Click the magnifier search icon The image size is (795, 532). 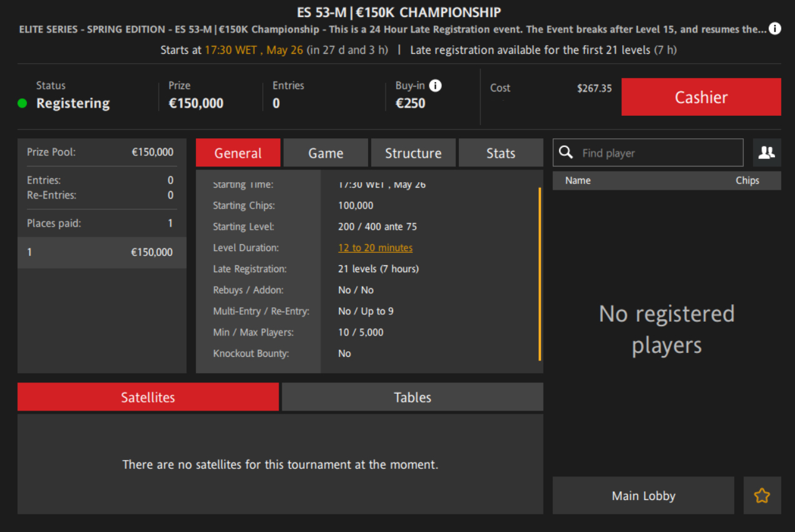[566, 152]
